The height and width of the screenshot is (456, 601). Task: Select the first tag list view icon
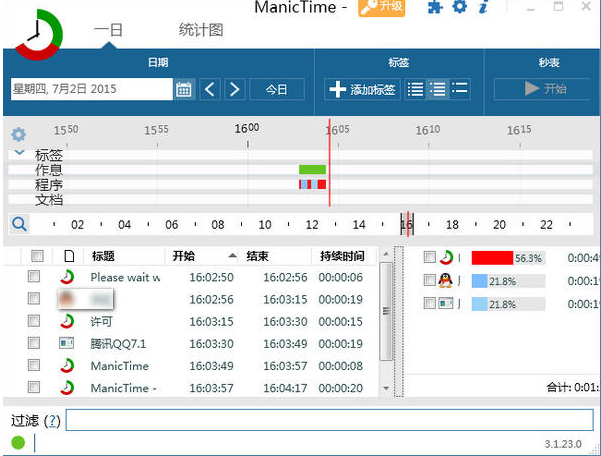coord(415,89)
